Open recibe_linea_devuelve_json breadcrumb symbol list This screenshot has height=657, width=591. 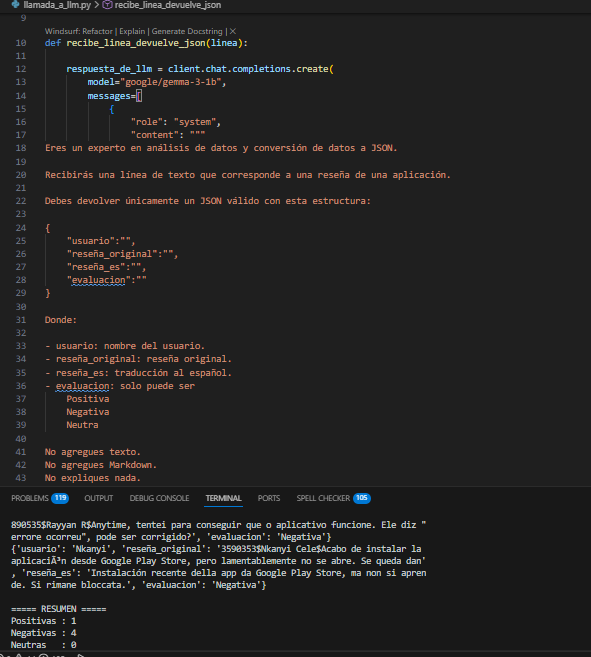[x=168, y=5]
